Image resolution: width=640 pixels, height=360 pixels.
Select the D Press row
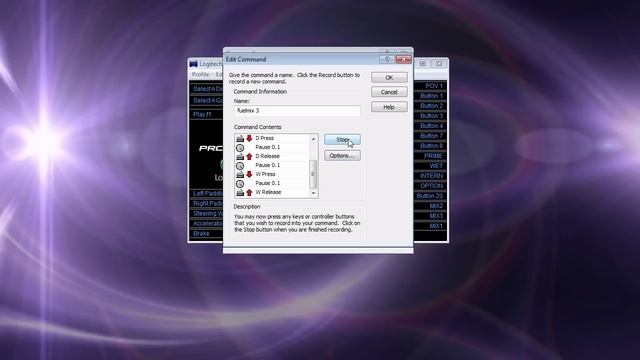pos(272,138)
